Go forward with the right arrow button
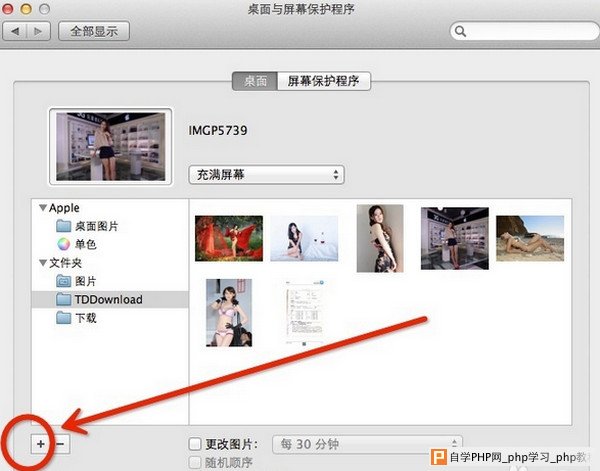Viewport: 600px width, 471px height. pyautogui.click(x=38, y=31)
